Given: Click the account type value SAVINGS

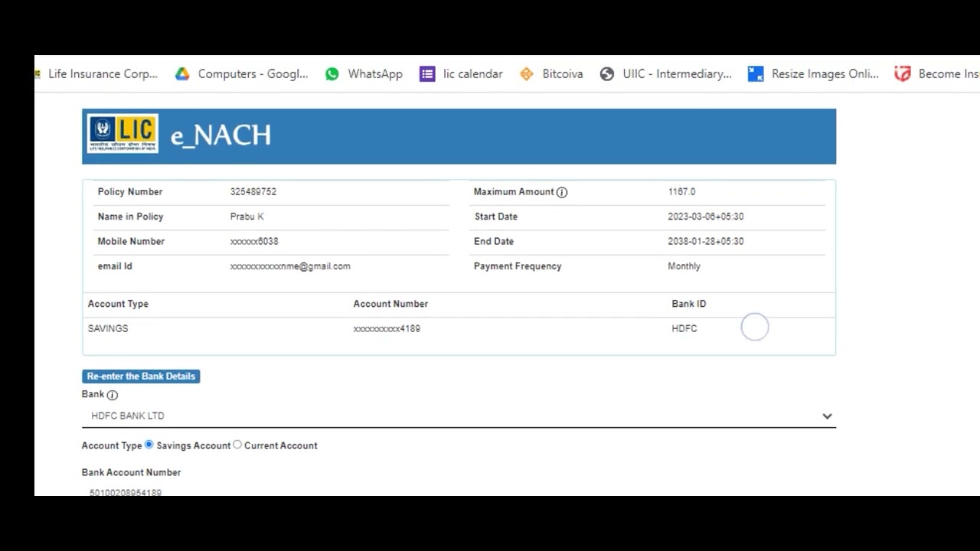Looking at the screenshot, I should [108, 328].
